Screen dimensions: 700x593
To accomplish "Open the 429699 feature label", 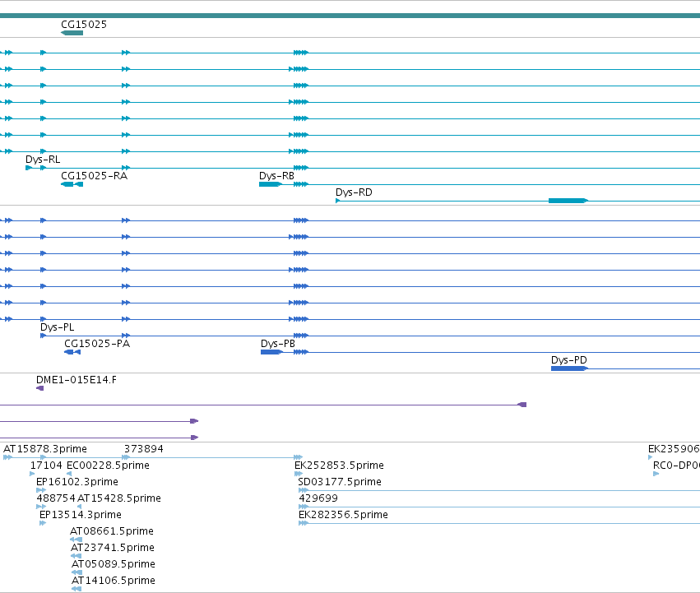I will pyautogui.click(x=318, y=498).
